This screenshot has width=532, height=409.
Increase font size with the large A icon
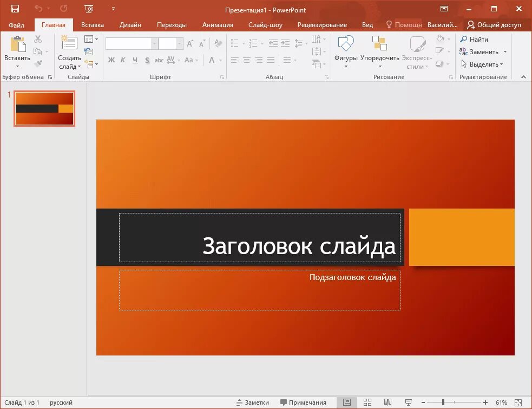pos(190,43)
